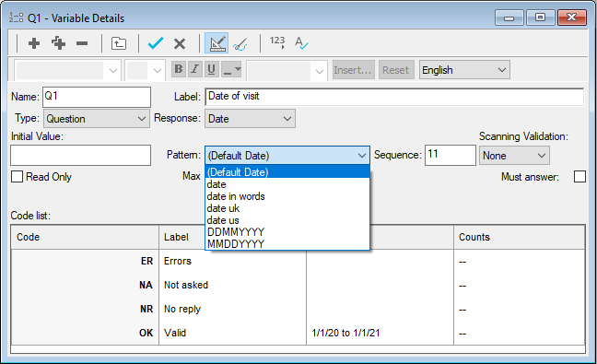
Task: Select 'date us' pattern option
Action: tap(287, 220)
